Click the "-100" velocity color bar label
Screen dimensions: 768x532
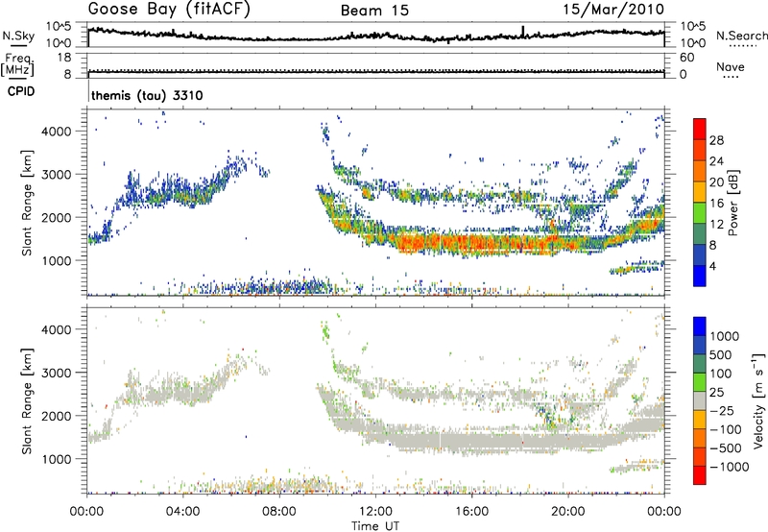click(726, 429)
